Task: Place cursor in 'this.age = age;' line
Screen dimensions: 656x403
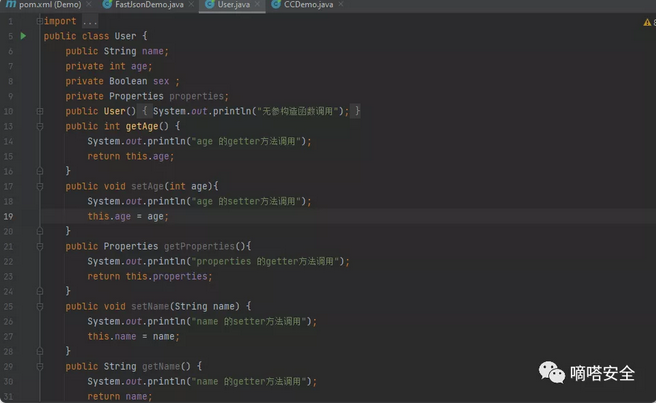Action: (x=128, y=216)
